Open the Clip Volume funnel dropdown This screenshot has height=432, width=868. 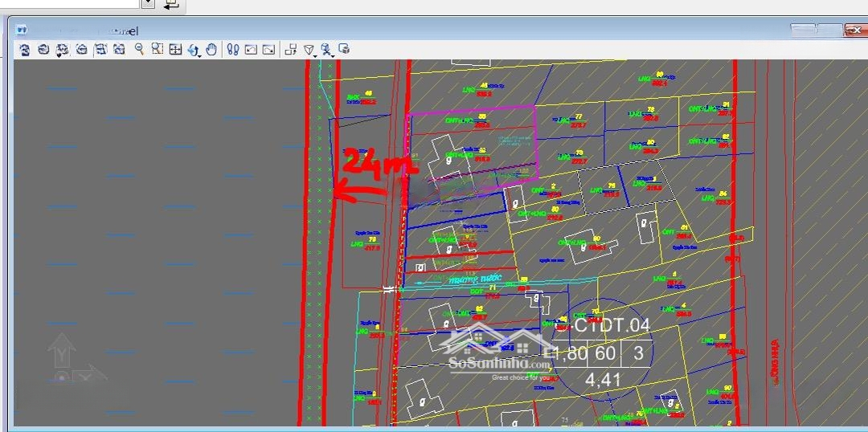309,50
